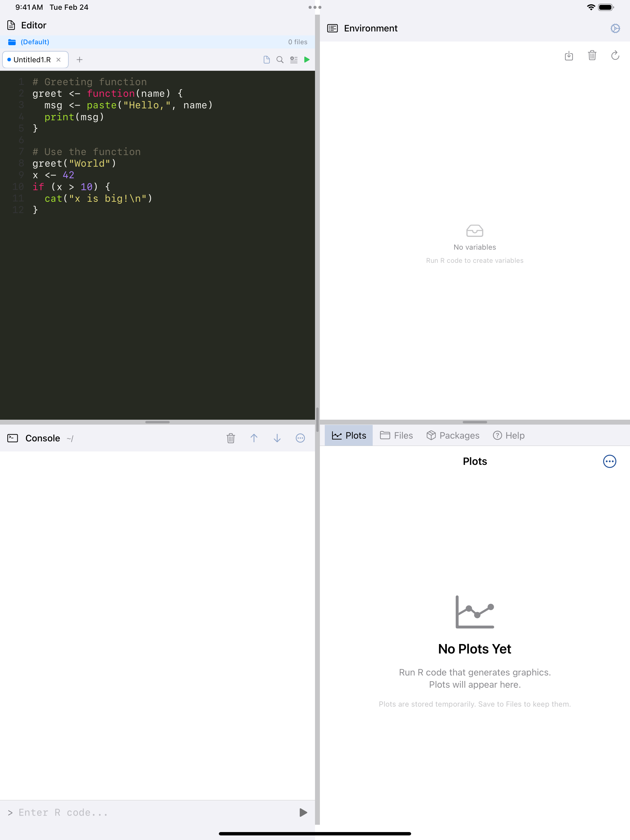Open the console more-options menu
The image size is (630, 840).
tap(300, 438)
